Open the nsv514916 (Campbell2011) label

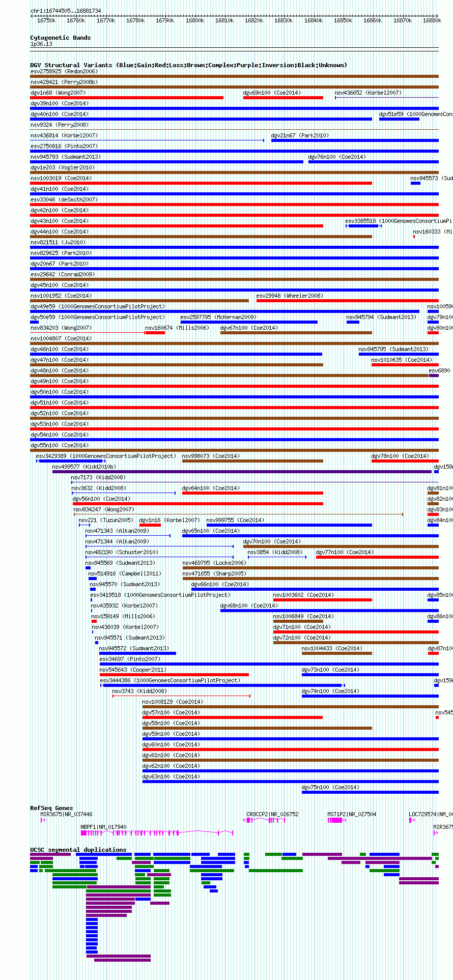pyautogui.click(x=125, y=573)
